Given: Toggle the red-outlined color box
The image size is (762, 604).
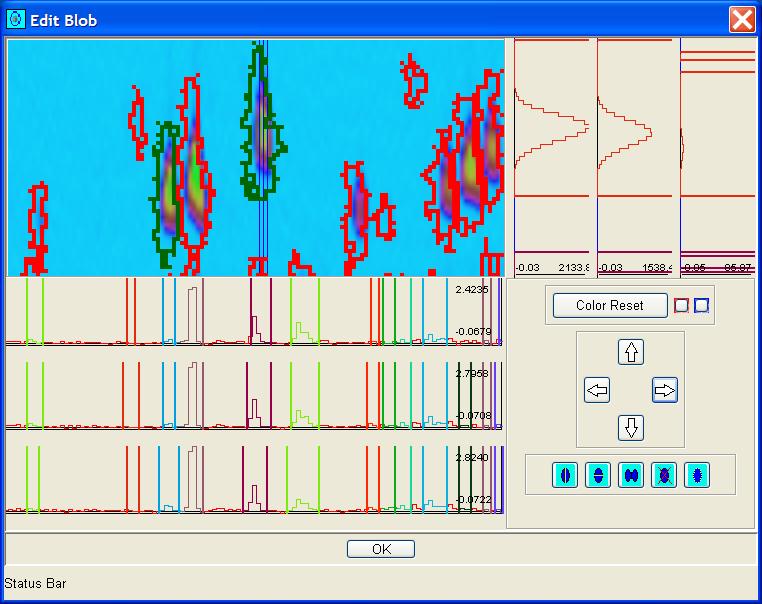Looking at the screenshot, I should (682, 306).
